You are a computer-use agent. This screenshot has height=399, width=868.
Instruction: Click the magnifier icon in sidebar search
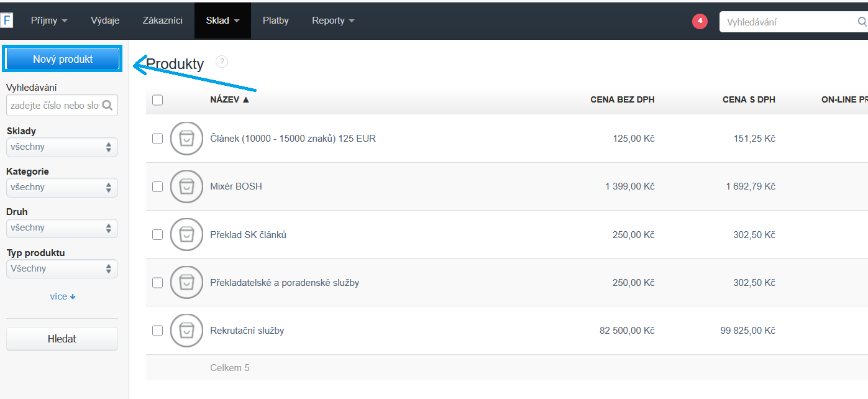(107, 106)
